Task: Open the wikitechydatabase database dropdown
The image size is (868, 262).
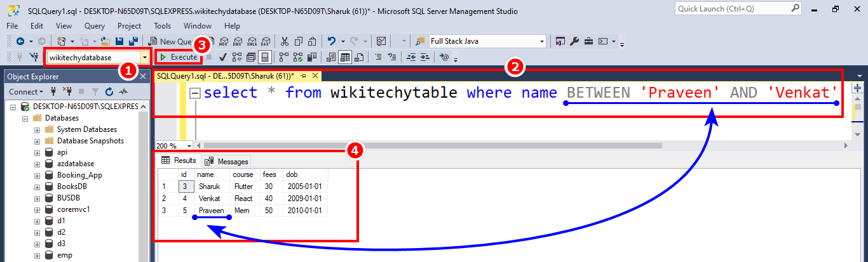Action: pyautogui.click(x=146, y=57)
